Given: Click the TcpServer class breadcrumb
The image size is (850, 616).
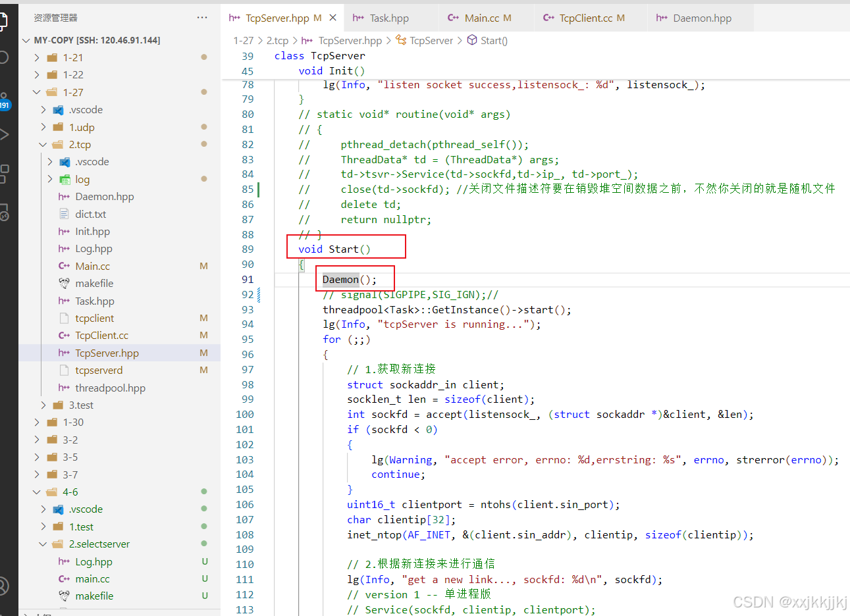Looking at the screenshot, I should [431, 41].
